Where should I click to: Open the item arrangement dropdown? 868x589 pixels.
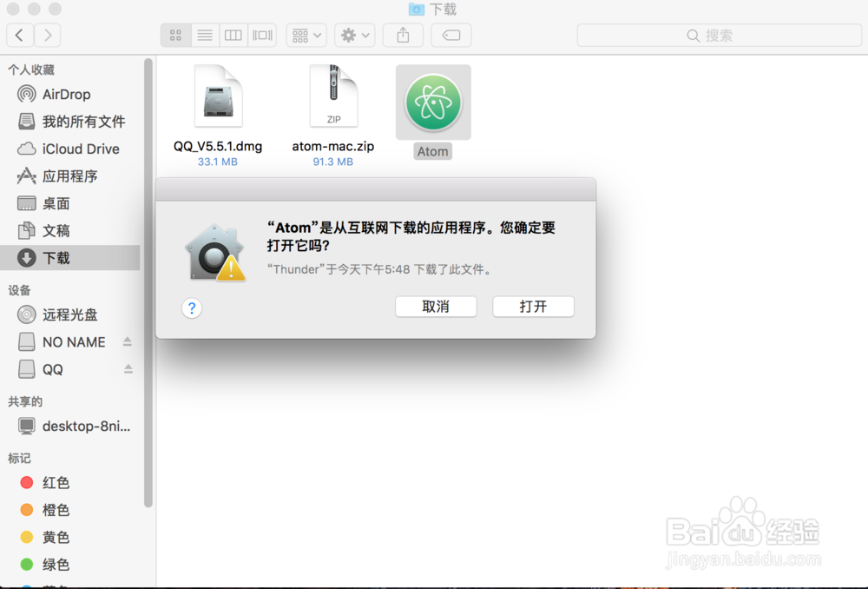306,35
